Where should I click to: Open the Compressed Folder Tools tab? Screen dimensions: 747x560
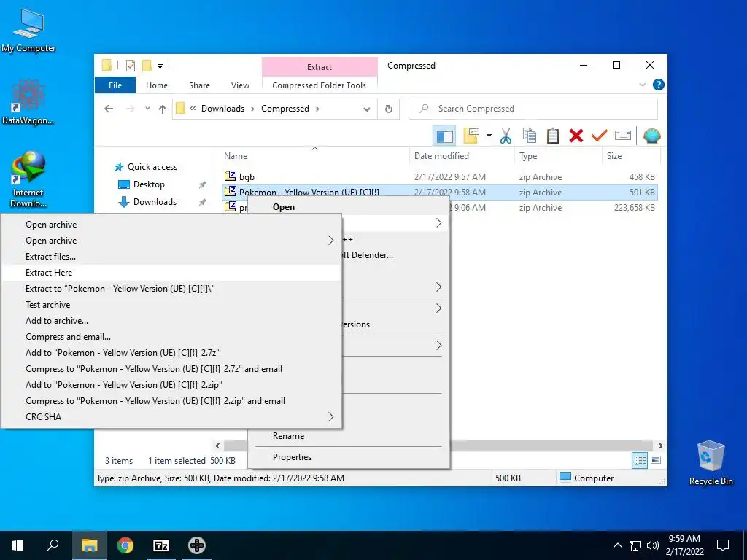click(x=320, y=85)
